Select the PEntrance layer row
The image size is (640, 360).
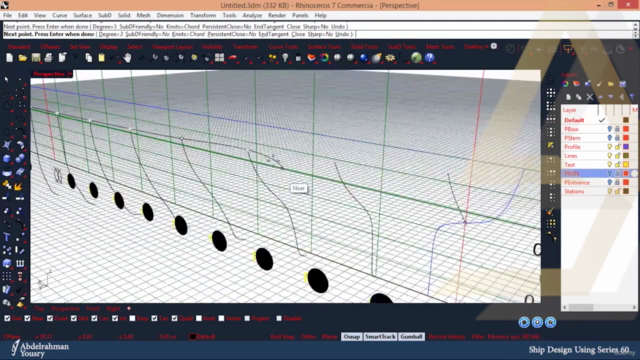tap(598, 182)
